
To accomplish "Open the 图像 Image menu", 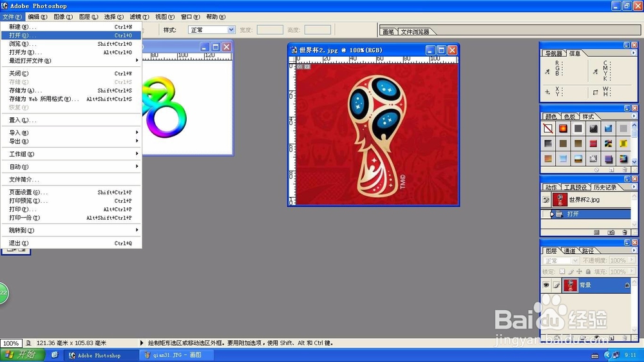I will coord(63,17).
